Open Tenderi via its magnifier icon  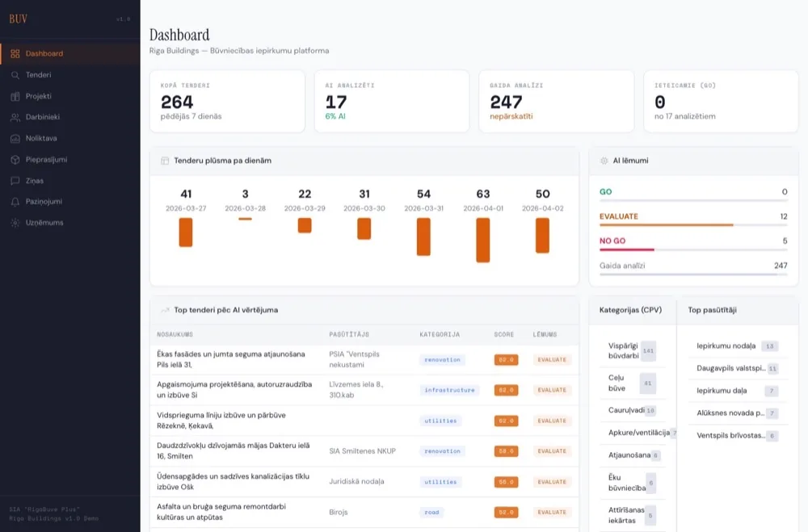point(15,75)
